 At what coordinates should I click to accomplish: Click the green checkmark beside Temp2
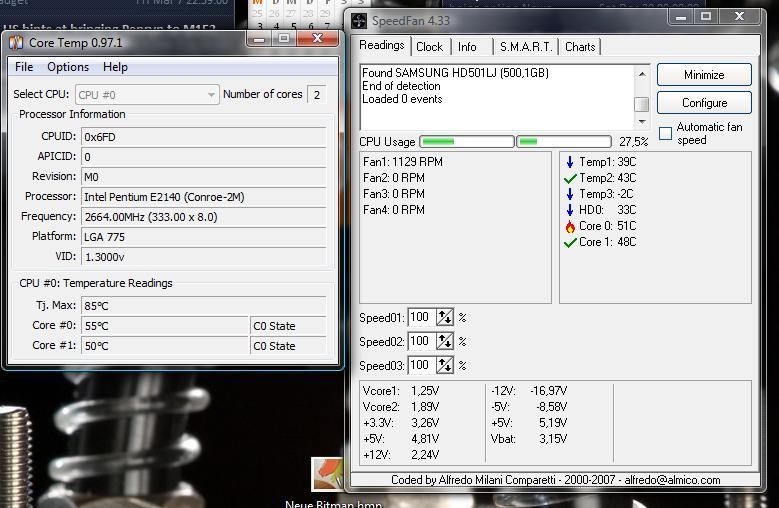(570, 178)
